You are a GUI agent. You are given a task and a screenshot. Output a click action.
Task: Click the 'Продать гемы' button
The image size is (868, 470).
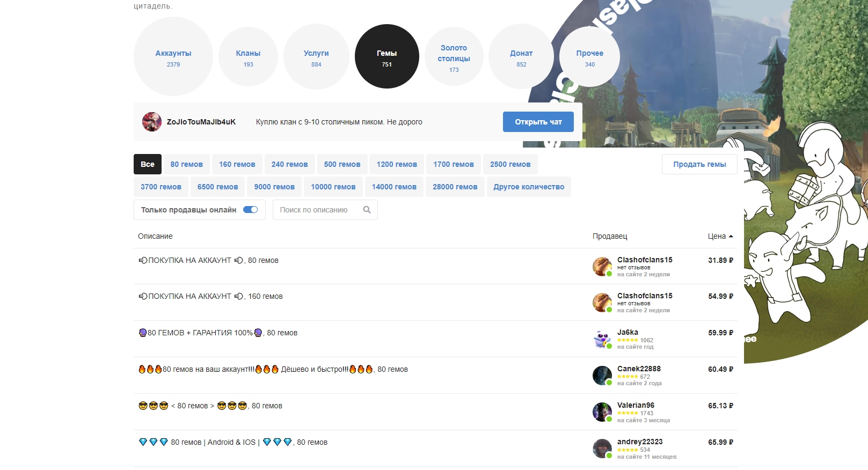(x=699, y=164)
